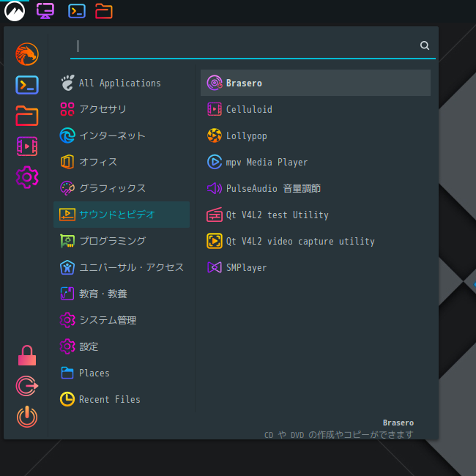The height and width of the screenshot is (476, 476).
Task: Open the mountain logo application menu button
Action: click(x=15, y=11)
